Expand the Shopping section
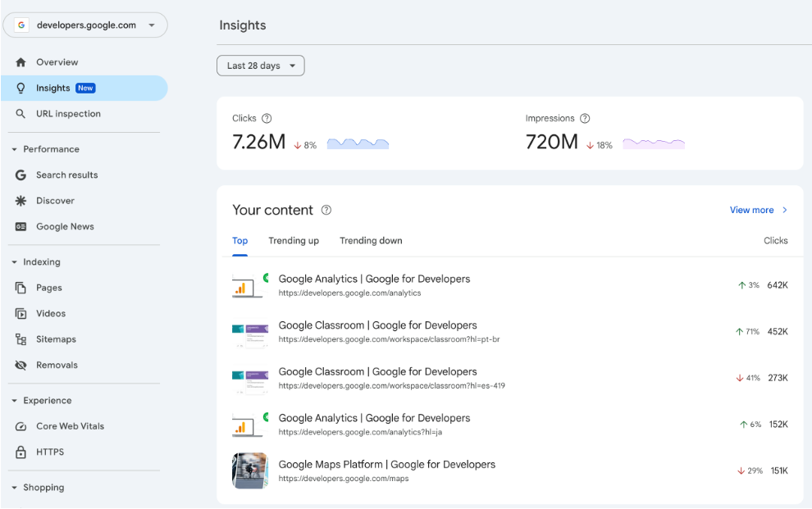This screenshot has width=812, height=509. (x=14, y=488)
